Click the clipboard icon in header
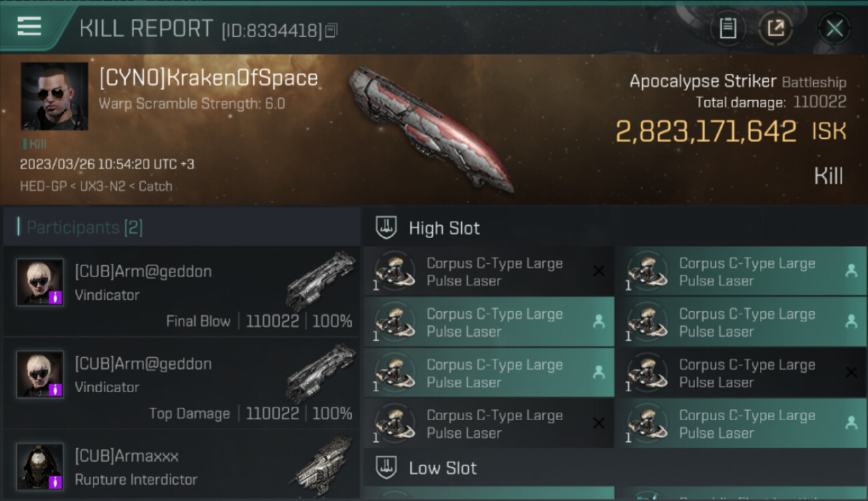 click(727, 28)
